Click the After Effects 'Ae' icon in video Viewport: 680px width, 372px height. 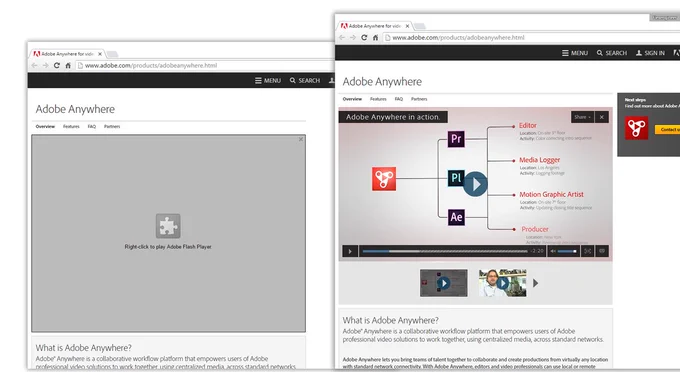[x=456, y=217]
